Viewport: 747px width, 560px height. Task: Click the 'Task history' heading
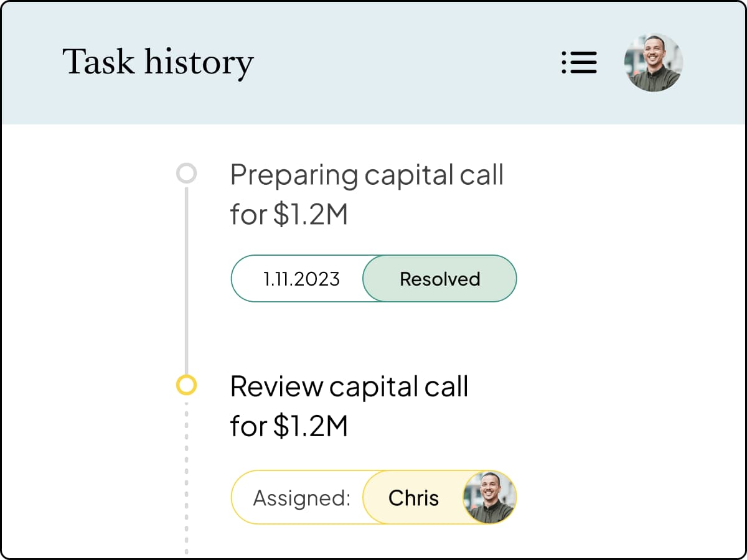point(158,63)
